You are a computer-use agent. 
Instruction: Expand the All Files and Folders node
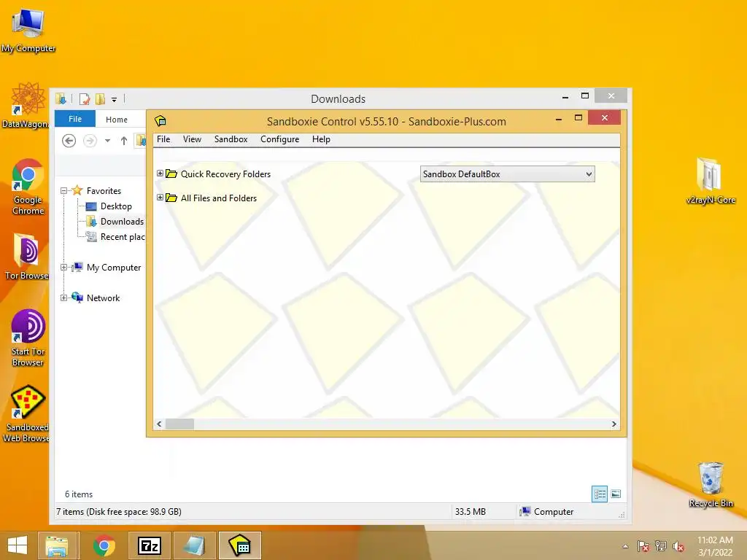click(x=160, y=198)
